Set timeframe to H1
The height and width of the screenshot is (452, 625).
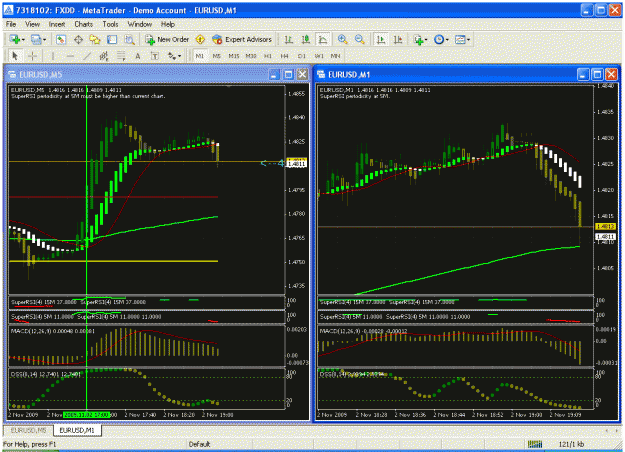click(x=268, y=56)
